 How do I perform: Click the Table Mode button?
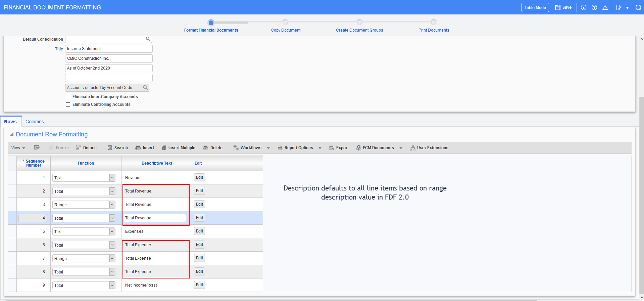point(535,7)
